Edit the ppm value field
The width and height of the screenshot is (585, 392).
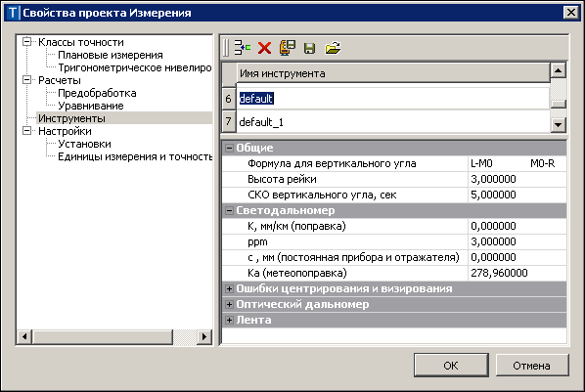517,241
